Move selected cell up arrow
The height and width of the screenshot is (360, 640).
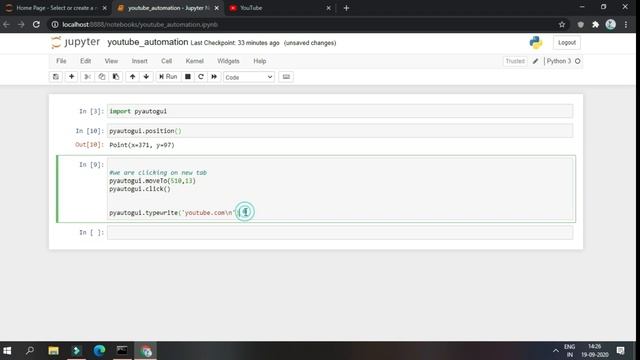pos(132,77)
